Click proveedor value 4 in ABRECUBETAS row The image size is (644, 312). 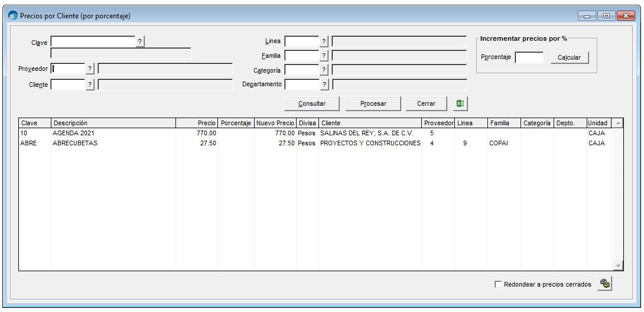432,143
